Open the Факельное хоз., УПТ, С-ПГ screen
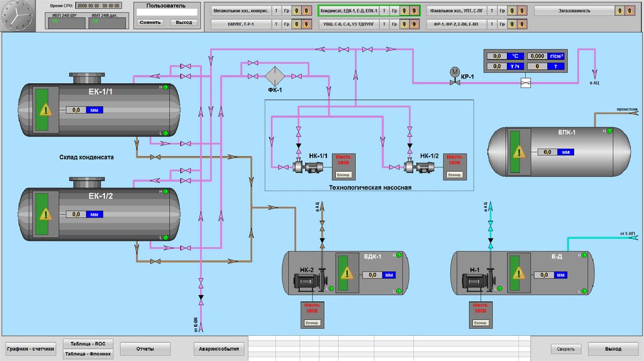Viewport: 644px width, 361px height. coord(457,11)
